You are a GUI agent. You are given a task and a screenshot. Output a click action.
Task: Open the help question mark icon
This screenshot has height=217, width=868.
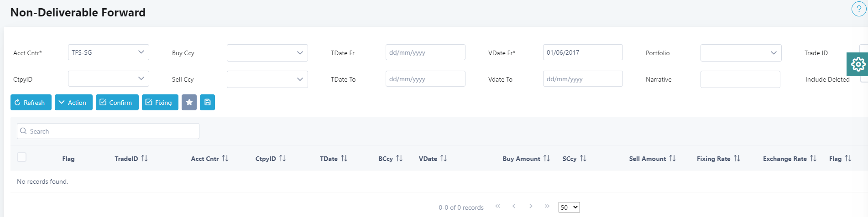point(858,9)
